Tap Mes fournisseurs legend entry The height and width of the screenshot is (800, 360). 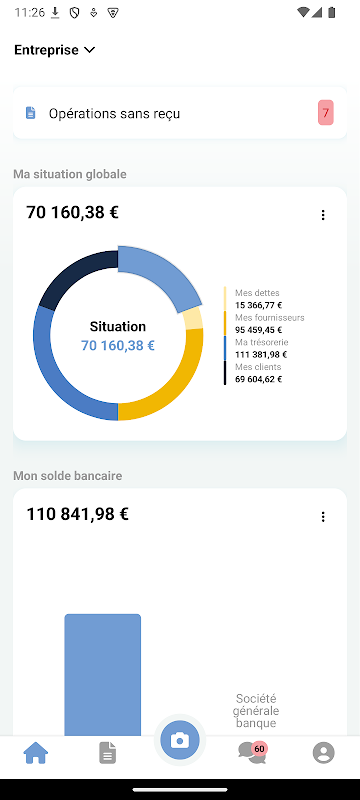[269, 323]
